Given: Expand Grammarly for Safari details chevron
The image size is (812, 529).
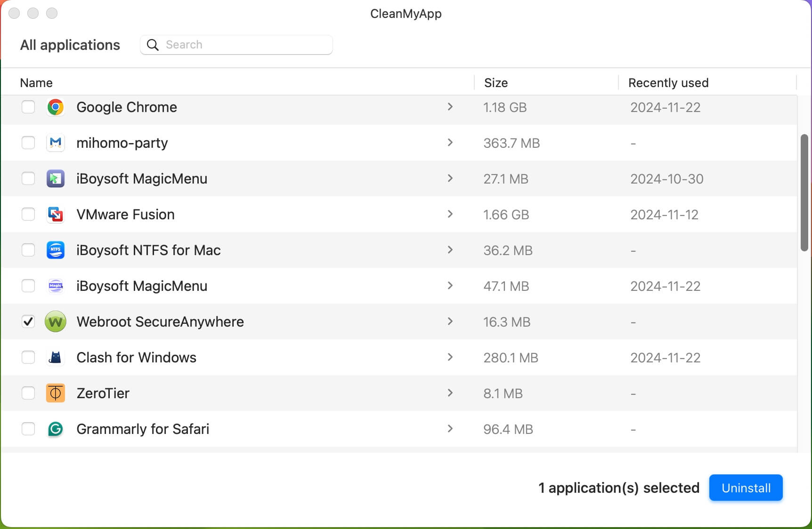Looking at the screenshot, I should [x=450, y=429].
